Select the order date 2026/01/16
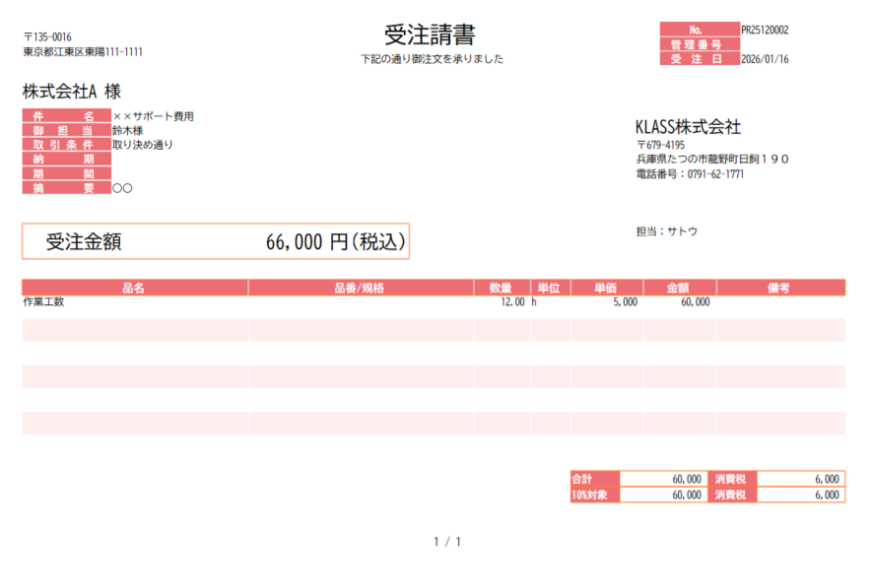This screenshot has width=871, height=588. pyautogui.click(x=764, y=59)
